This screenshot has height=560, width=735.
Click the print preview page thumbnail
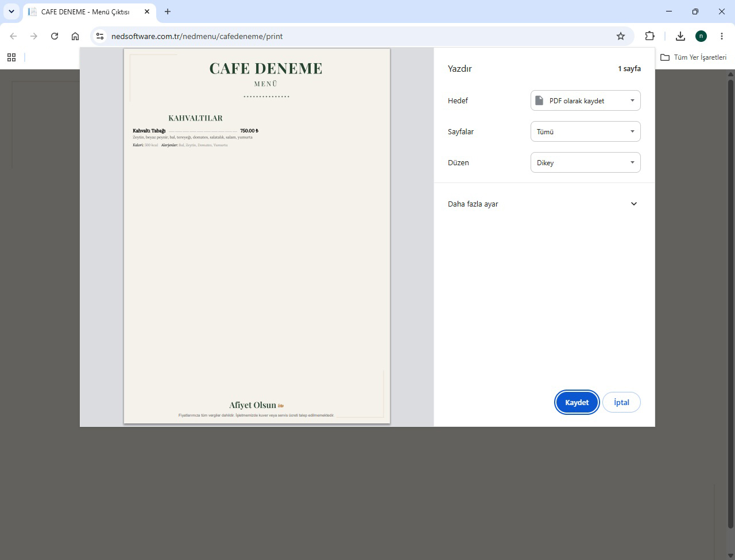pos(257,236)
